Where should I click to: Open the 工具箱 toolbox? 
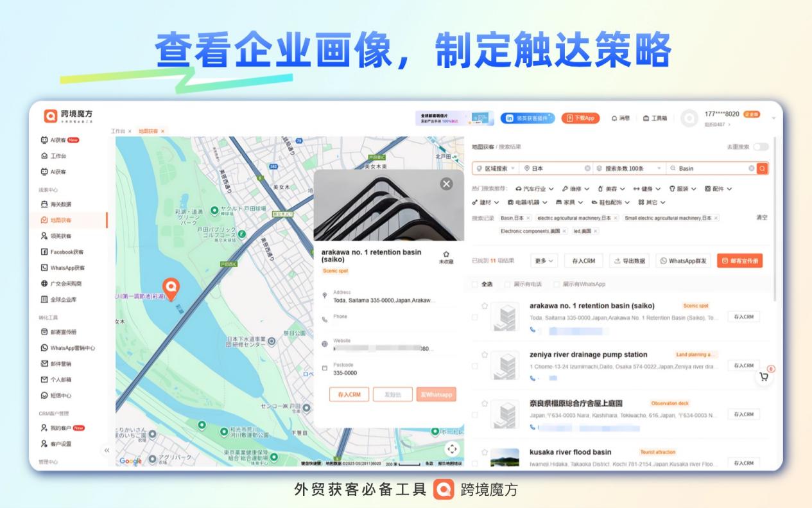click(655, 118)
